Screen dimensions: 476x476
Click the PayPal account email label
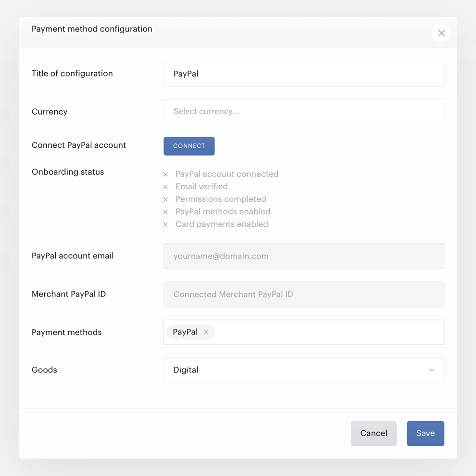[x=73, y=256]
